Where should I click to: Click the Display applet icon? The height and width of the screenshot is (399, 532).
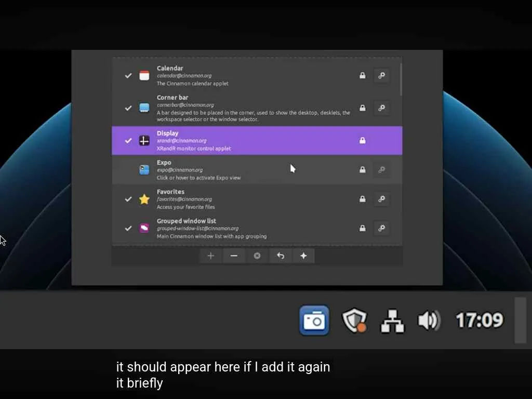tap(144, 140)
